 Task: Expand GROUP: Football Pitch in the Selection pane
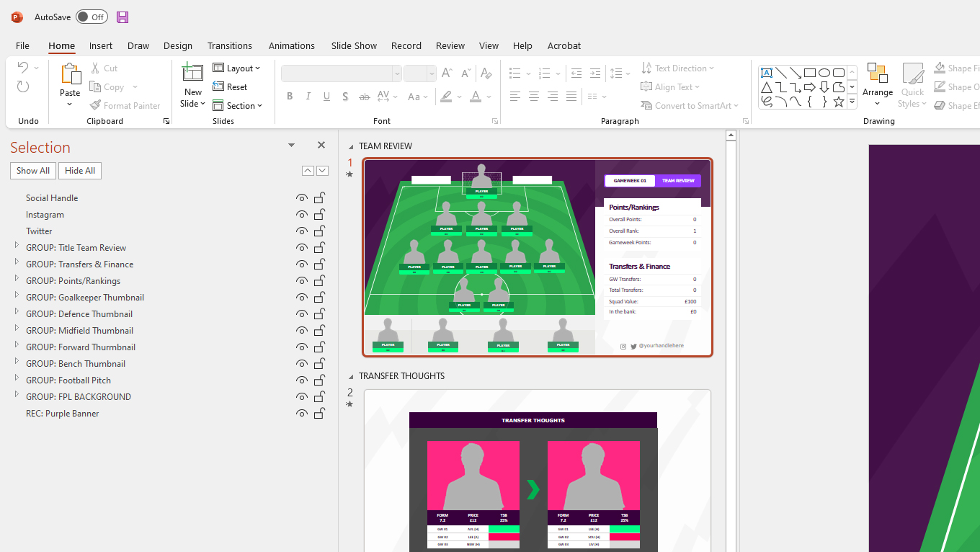(17, 380)
